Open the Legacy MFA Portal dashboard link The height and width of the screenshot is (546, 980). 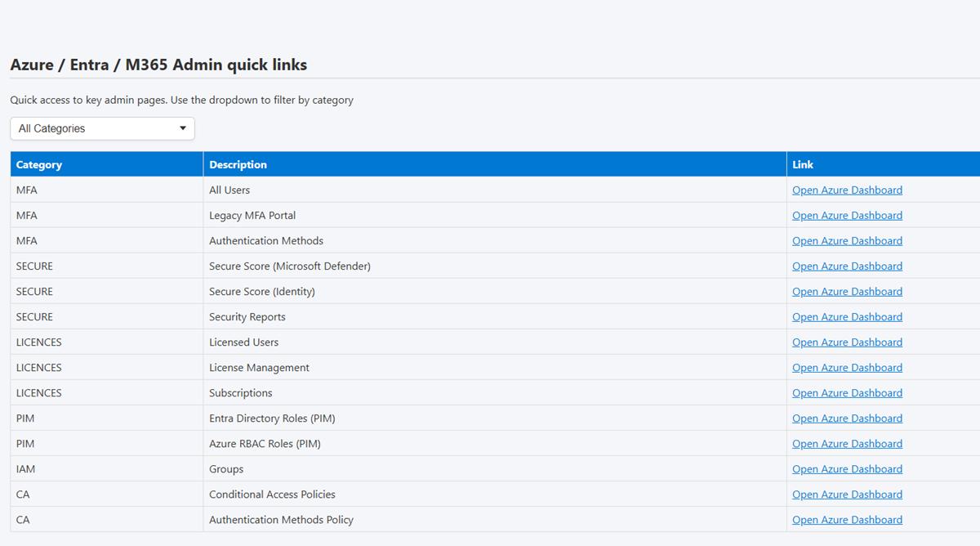847,216
